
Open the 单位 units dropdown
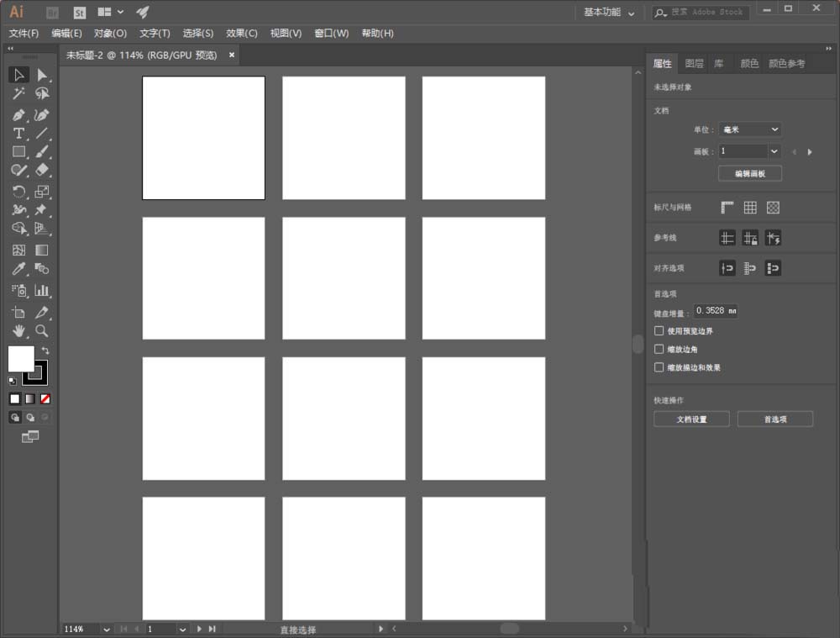point(750,129)
